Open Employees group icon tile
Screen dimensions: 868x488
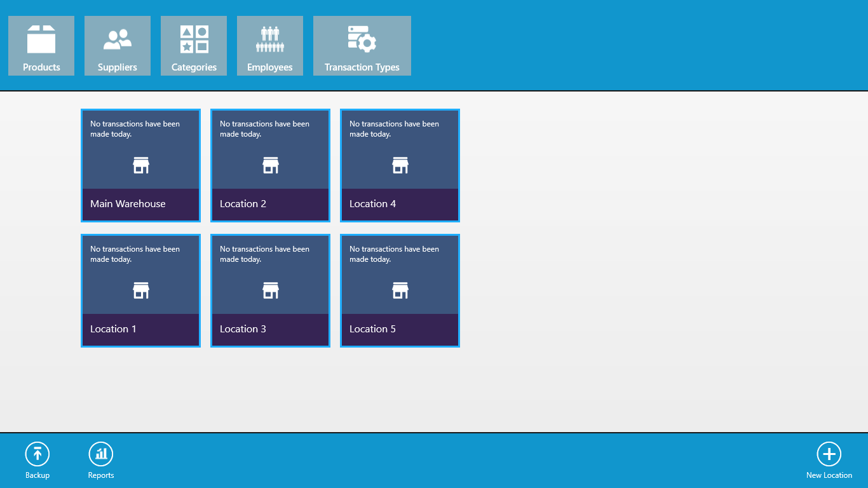click(x=270, y=39)
